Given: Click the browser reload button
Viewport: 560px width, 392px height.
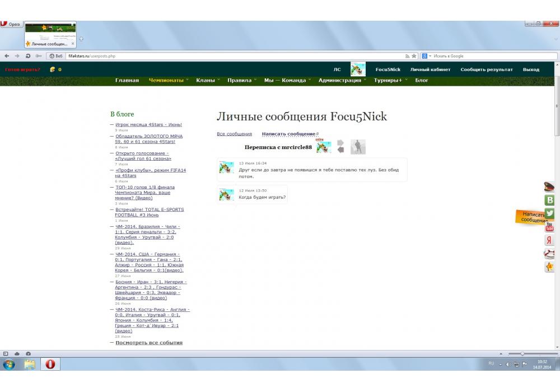Looking at the screenshot, I should pyautogui.click(x=27, y=56).
